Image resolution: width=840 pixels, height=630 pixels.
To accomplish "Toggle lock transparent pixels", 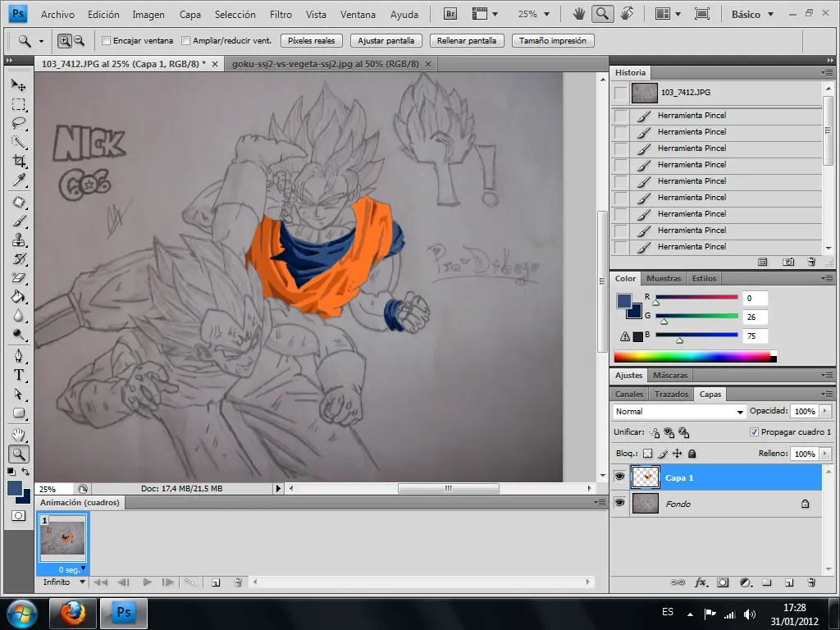I will point(648,454).
